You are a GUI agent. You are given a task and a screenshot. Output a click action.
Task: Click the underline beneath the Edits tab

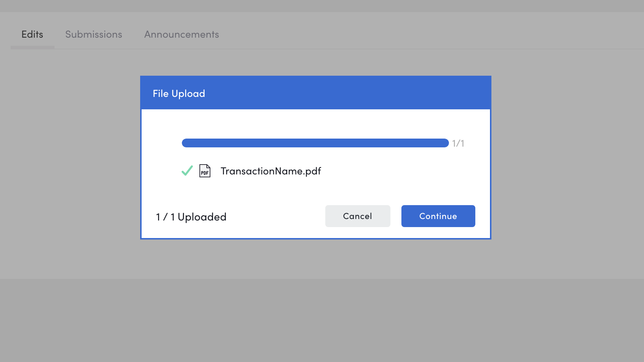pos(33,47)
